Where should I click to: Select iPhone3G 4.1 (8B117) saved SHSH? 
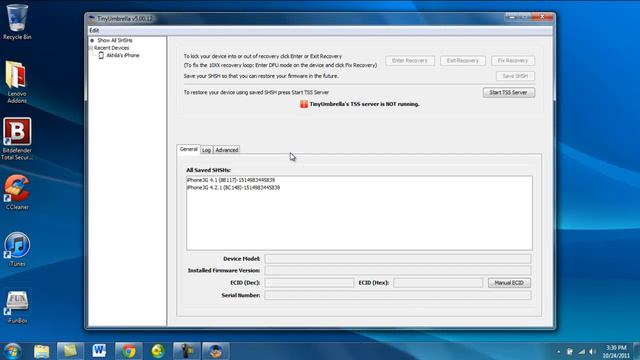click(x=231, y=180)
